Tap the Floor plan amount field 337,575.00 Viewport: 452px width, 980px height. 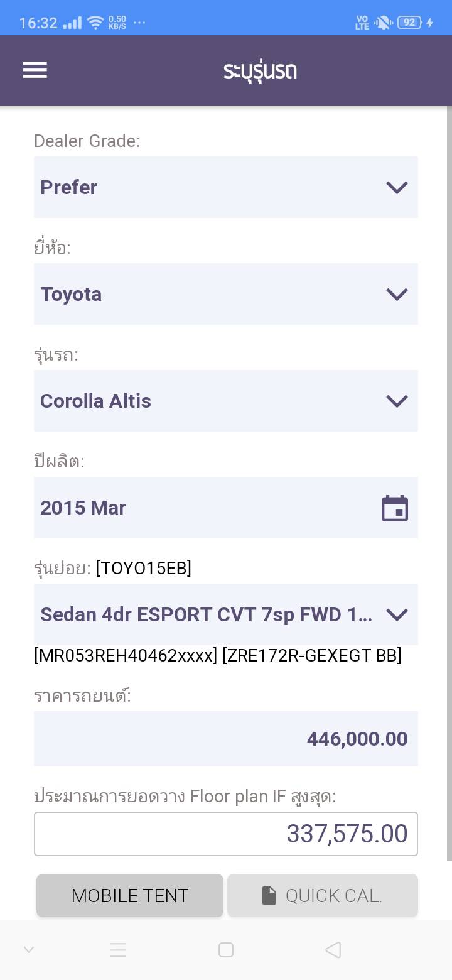pos(226,834)
